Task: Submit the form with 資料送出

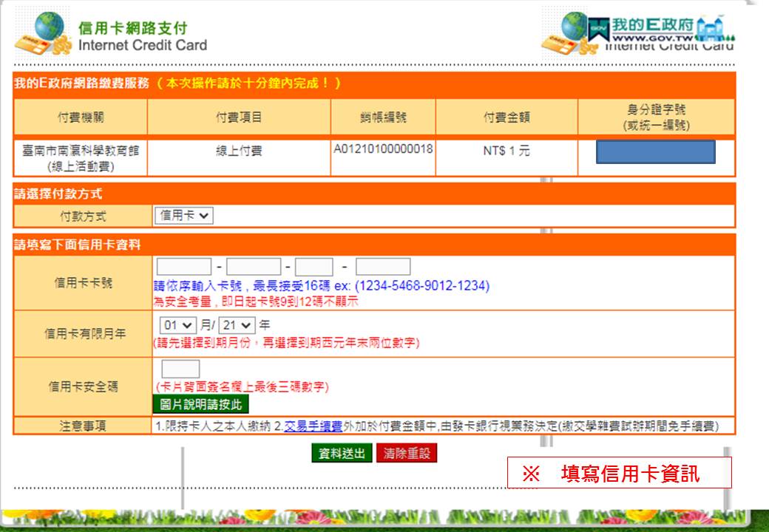Action: (342, 453)
